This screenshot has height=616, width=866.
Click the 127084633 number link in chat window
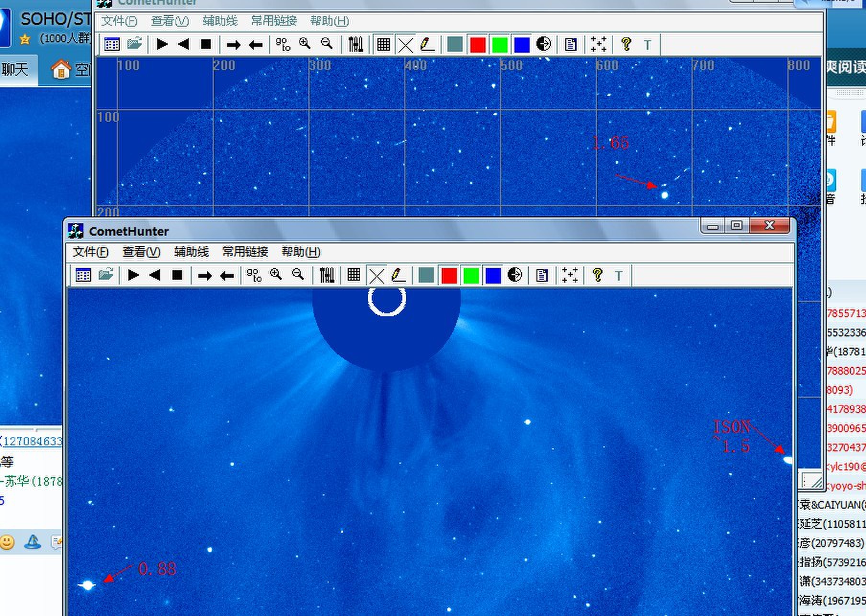point(33,441)
